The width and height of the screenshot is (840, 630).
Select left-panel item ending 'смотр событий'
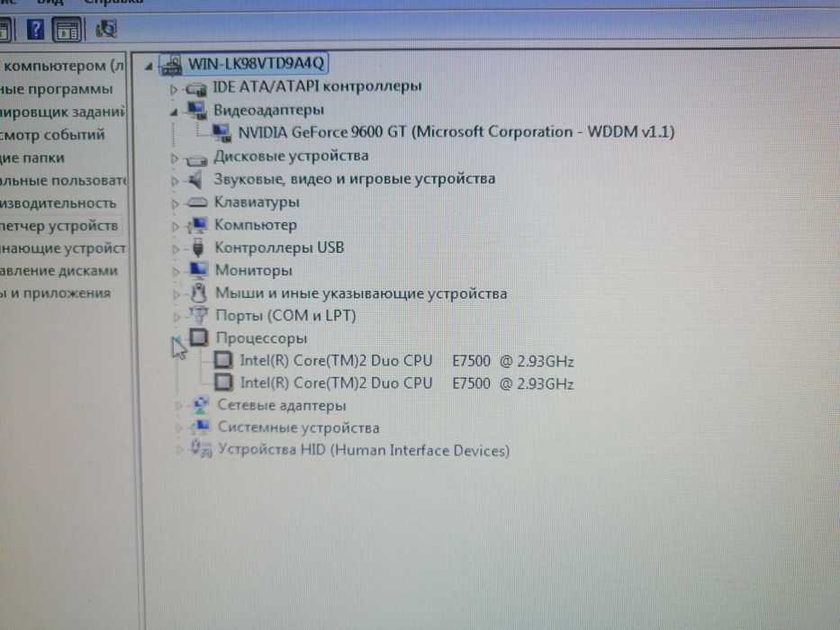(x=52, y=134)
